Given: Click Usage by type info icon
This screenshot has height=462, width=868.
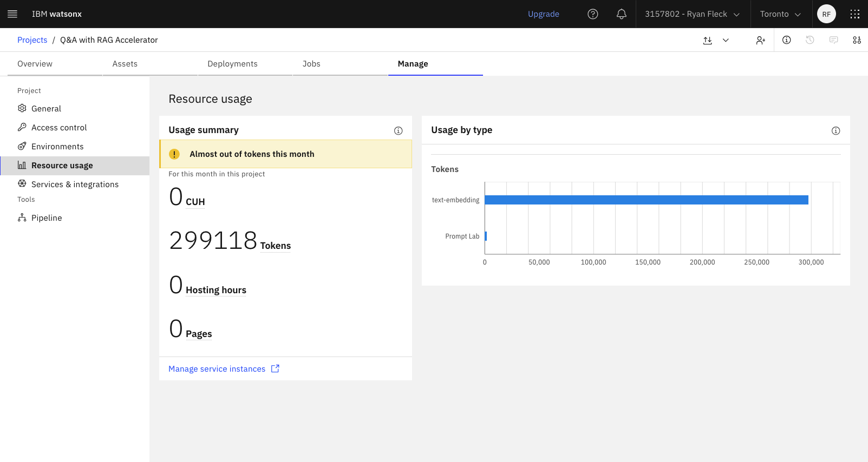Looking at the screenshot, I should pos(836,130).
